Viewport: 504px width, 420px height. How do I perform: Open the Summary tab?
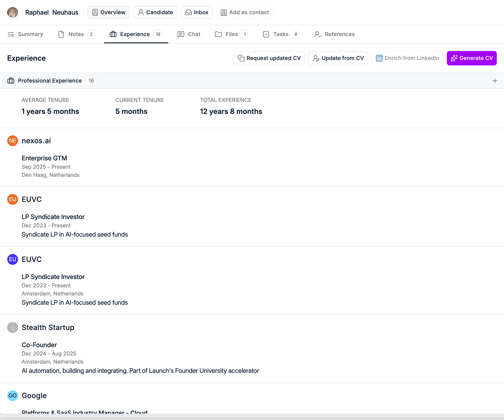26,34
